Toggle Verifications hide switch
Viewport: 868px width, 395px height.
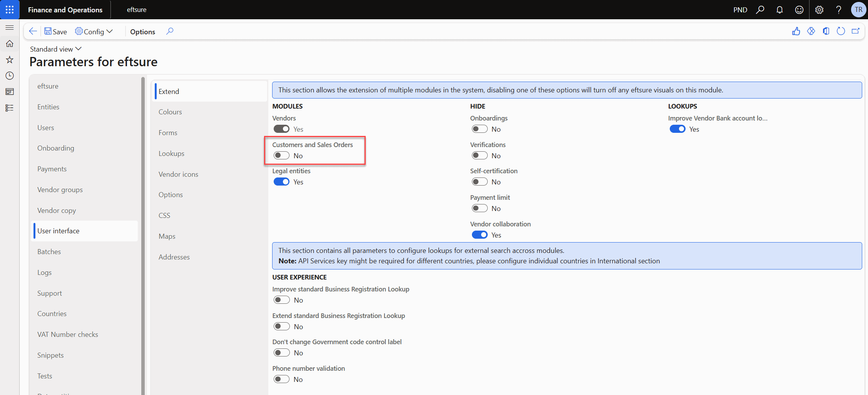click(480, 156)
